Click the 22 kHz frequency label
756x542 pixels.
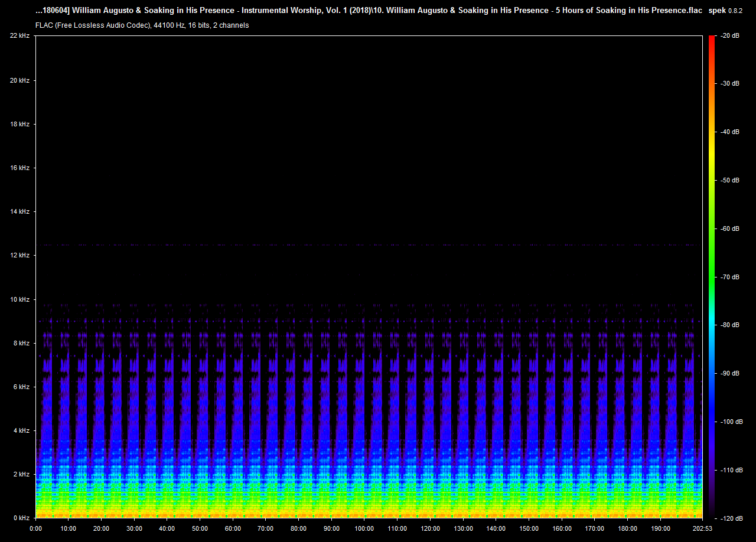[20, 36]
